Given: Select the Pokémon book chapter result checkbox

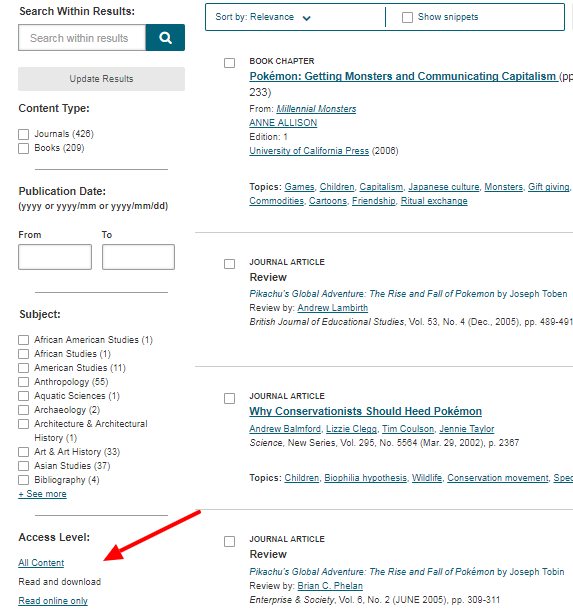Looking at the screenshot, I should point(230,63).
